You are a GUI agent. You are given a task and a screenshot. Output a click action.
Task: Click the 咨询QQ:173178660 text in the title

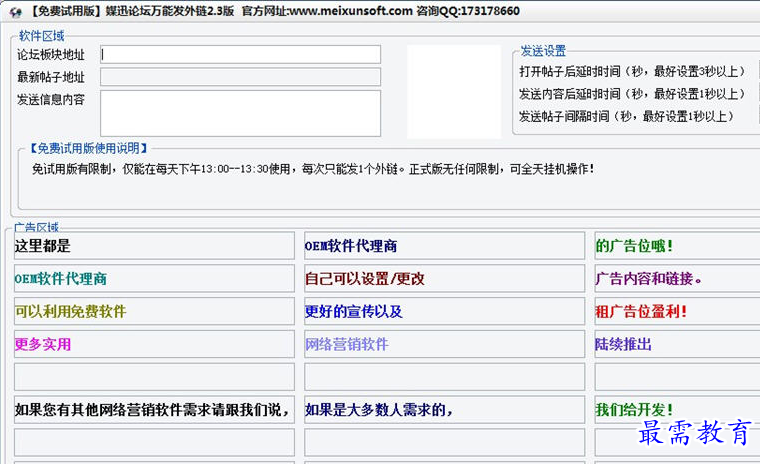pyautogui.click(x=468, y=11)
